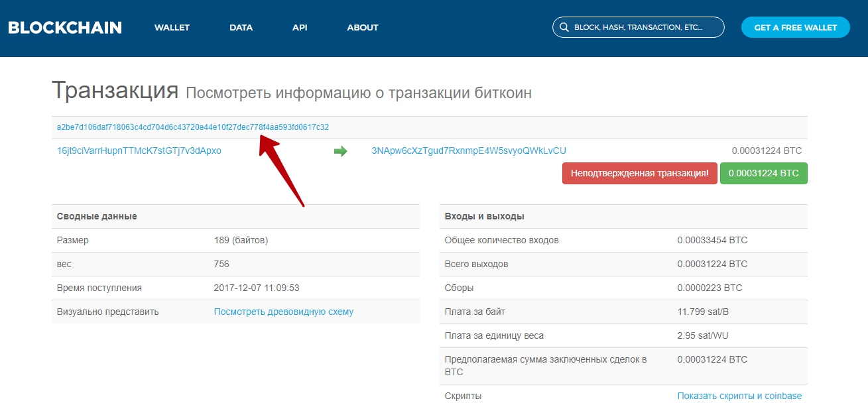The width and height of the screenshot is (868, 409).
Task: Click the red 'Неподтвержденная транзакция!' badge
Action: (639, 173)
